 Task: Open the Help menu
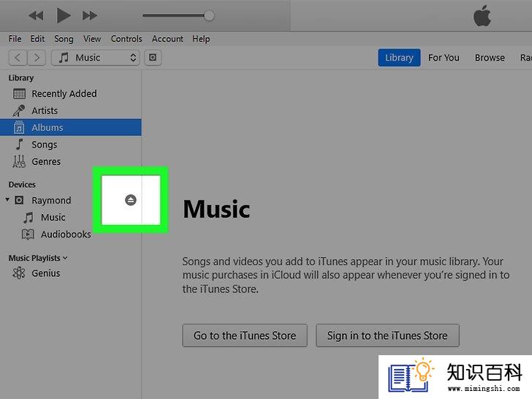(201, 39)
